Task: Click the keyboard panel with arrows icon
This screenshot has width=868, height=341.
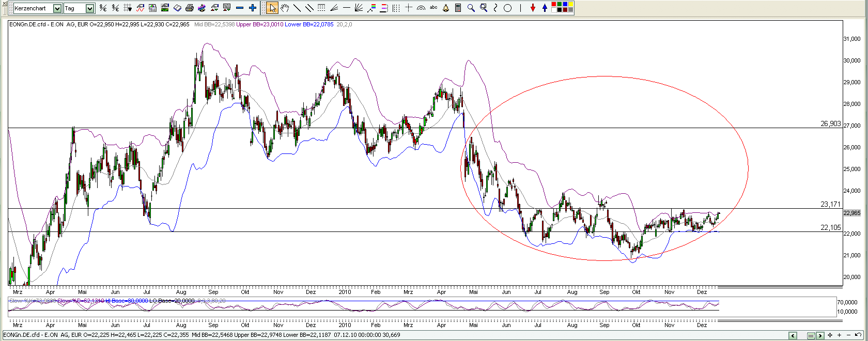Action: [227, 8]
